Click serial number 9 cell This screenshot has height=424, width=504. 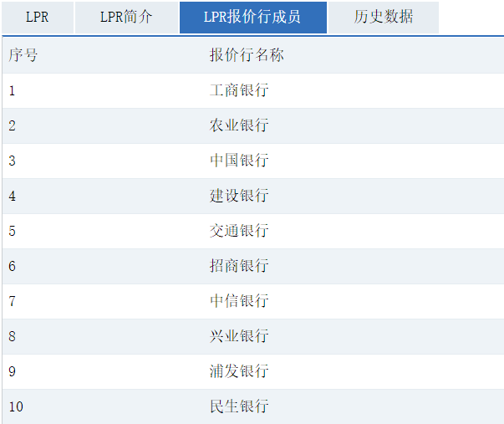tap(12, 371)
